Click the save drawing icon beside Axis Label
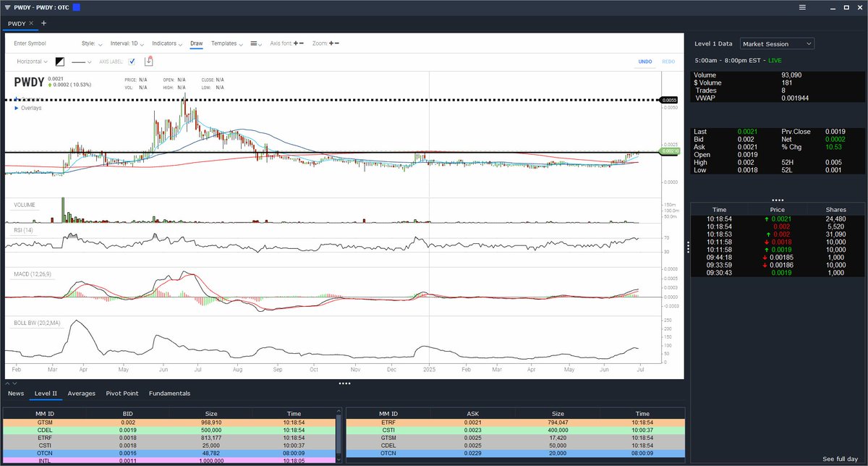Image resolution: width=868 pixels, height=466 pixels. 149,62
